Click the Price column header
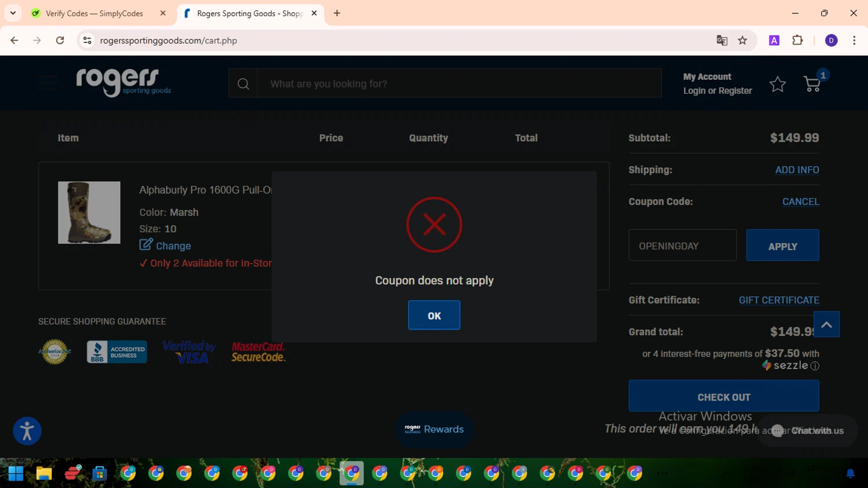Viewport: 868px width, 488px height. [331, 138]
